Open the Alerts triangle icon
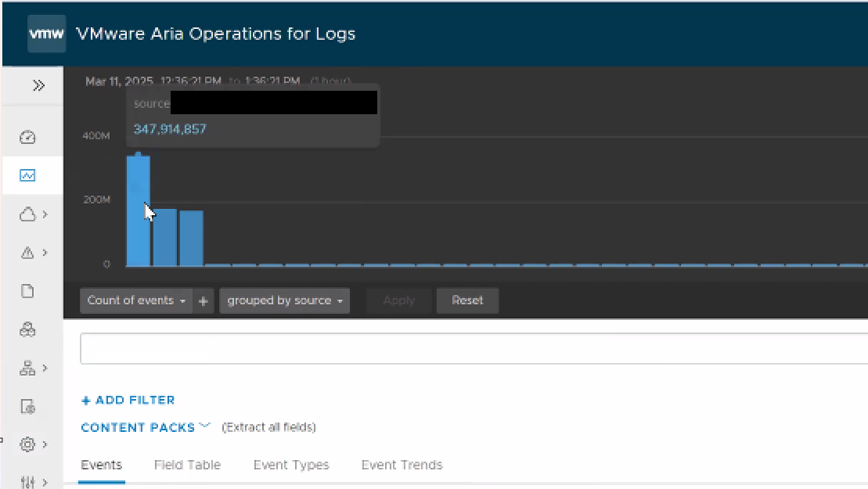This screenshot has width=868, height=489. pyautogui.click(x=27, y=253)
